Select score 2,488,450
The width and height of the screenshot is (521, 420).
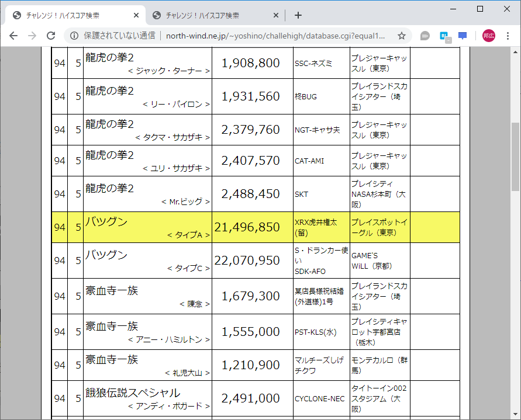pyautogui.click(x=250, y=194)
